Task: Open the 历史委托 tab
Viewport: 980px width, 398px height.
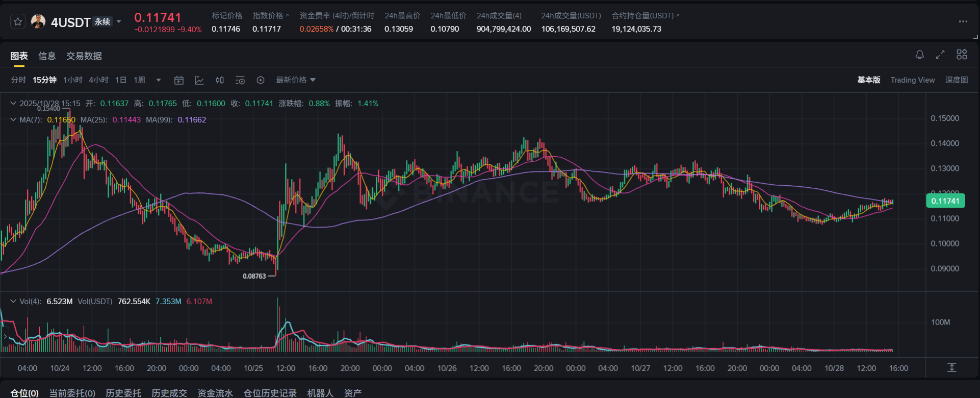Action: tap(123, 393)
